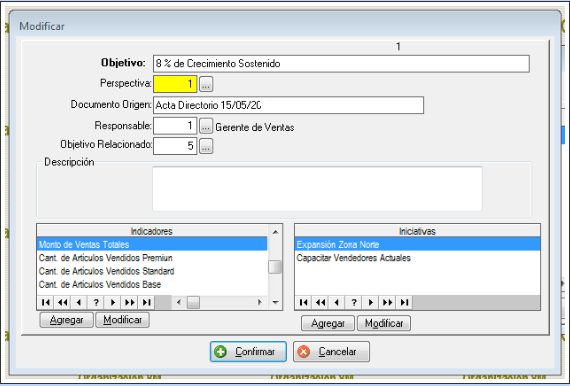The width and height of the screenshot is (570, 386).
Task: Select 'Capacitar Vendedores Actuales' initiative row
Action: 417,258
